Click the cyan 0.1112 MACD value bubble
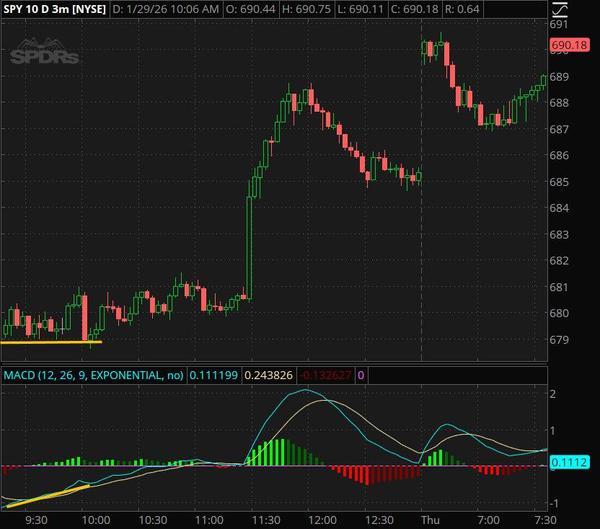This screenshot has width=600, height=529. [563, 462]
